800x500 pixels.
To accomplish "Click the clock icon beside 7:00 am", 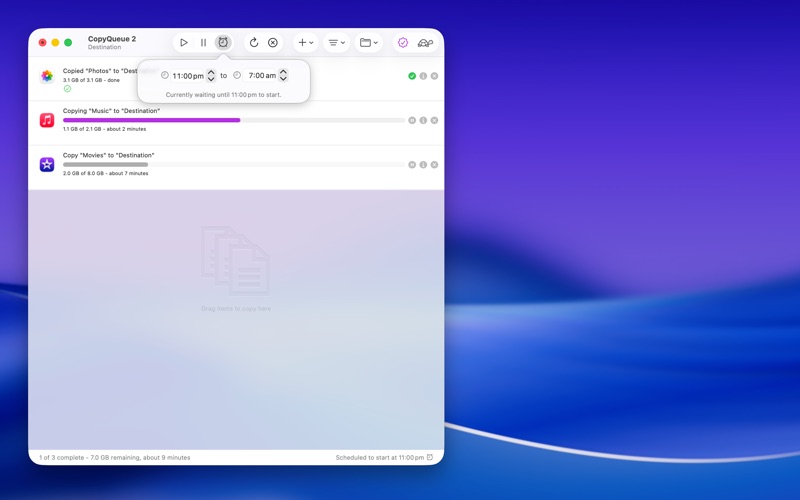I will click(237, 75).
